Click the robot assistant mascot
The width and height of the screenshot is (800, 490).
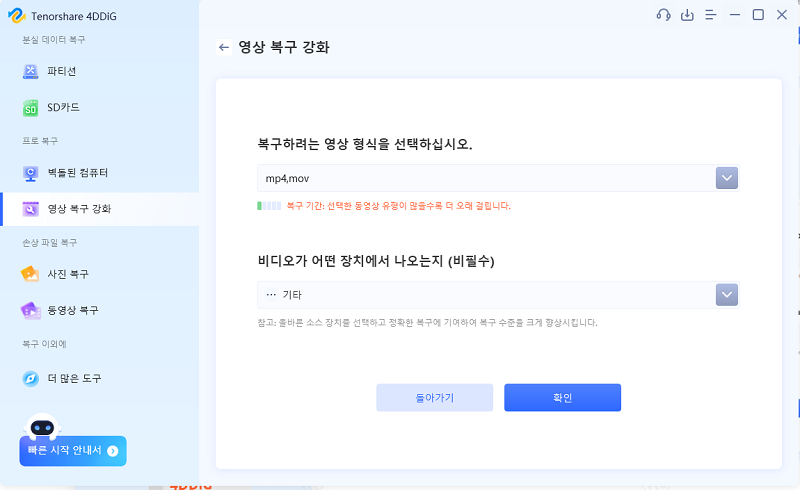coord(42,427)
